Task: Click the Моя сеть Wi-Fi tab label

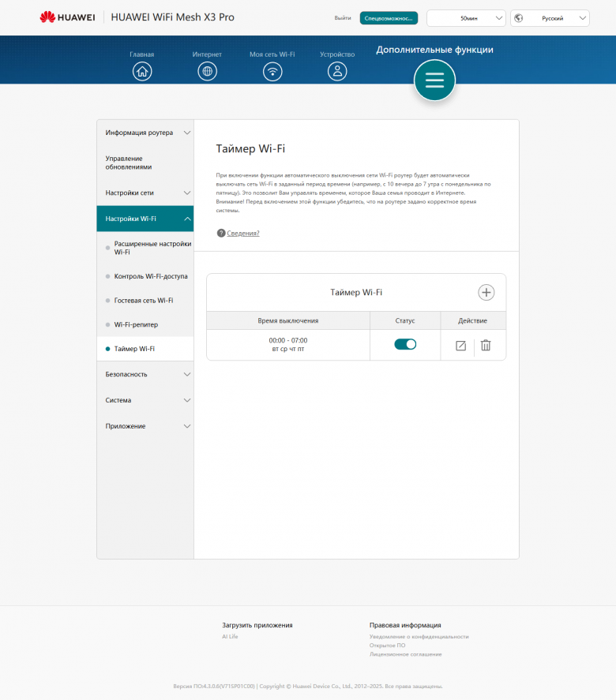Action: (272, 54)
